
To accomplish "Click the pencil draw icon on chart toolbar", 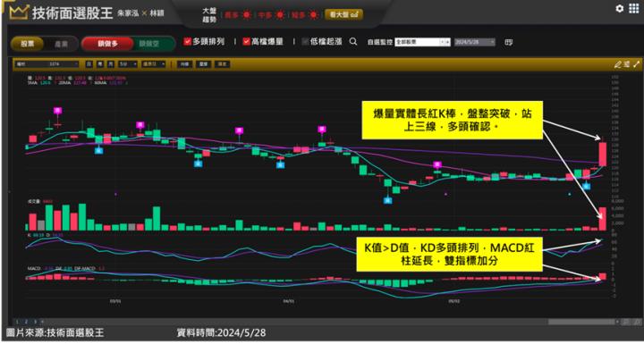I will coord(617,64).
